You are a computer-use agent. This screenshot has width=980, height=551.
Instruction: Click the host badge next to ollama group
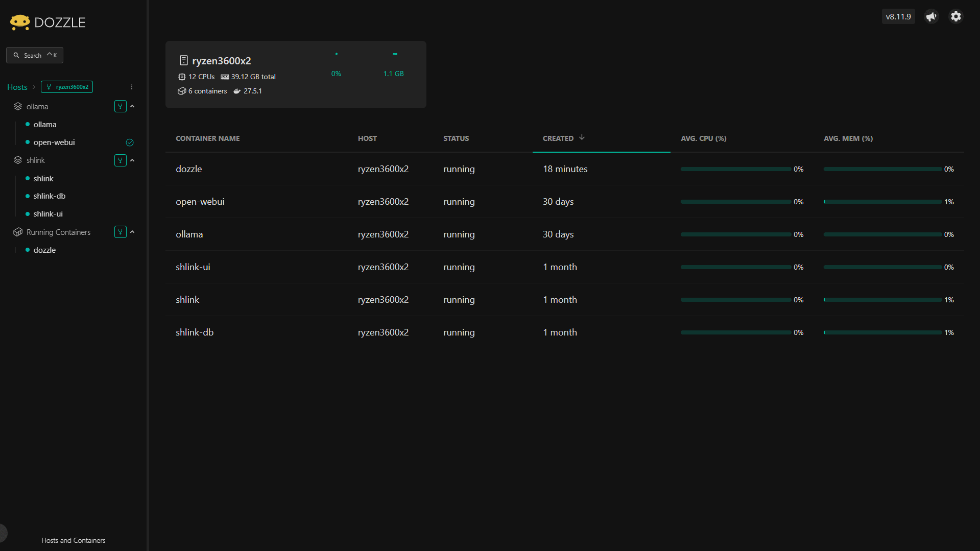pos(121,106)
